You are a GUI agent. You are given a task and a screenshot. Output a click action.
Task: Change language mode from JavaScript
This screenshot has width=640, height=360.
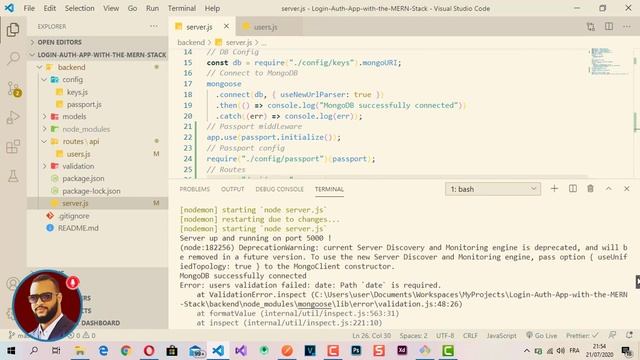pos(501,336)
